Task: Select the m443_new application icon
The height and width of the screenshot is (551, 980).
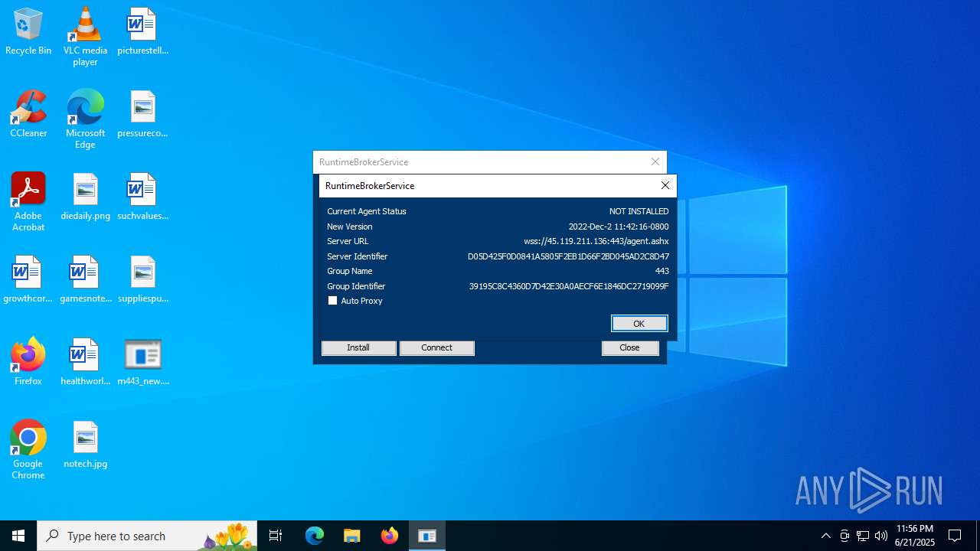Action: tap(142, 363)
